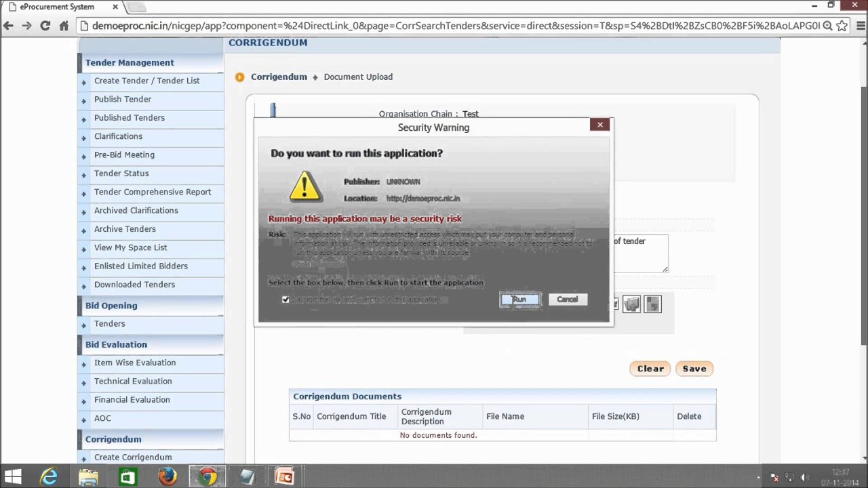
Task: Open Create Tender / Tender List
Action: point(147,81)
